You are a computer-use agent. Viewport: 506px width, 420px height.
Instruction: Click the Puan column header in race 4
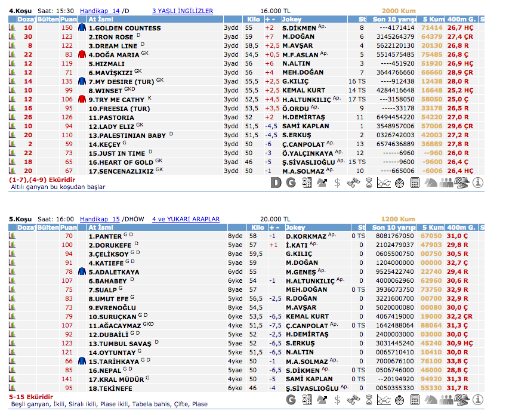(68, 19)
